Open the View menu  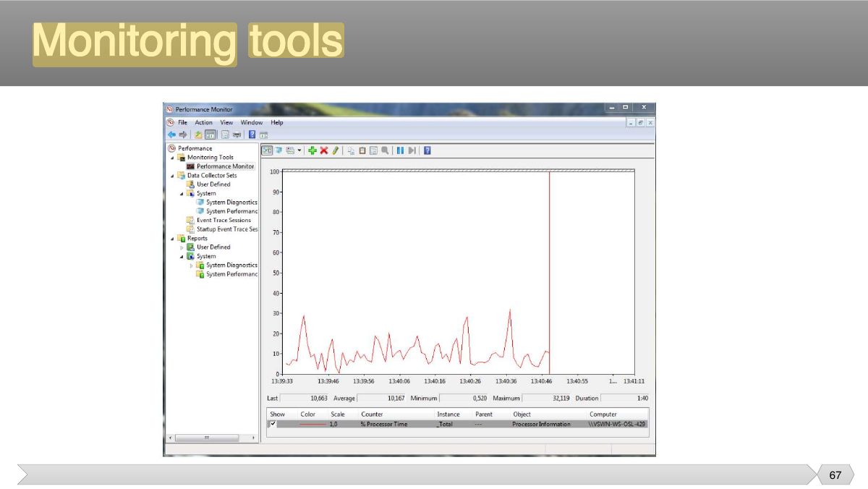[x=227, y=122]
